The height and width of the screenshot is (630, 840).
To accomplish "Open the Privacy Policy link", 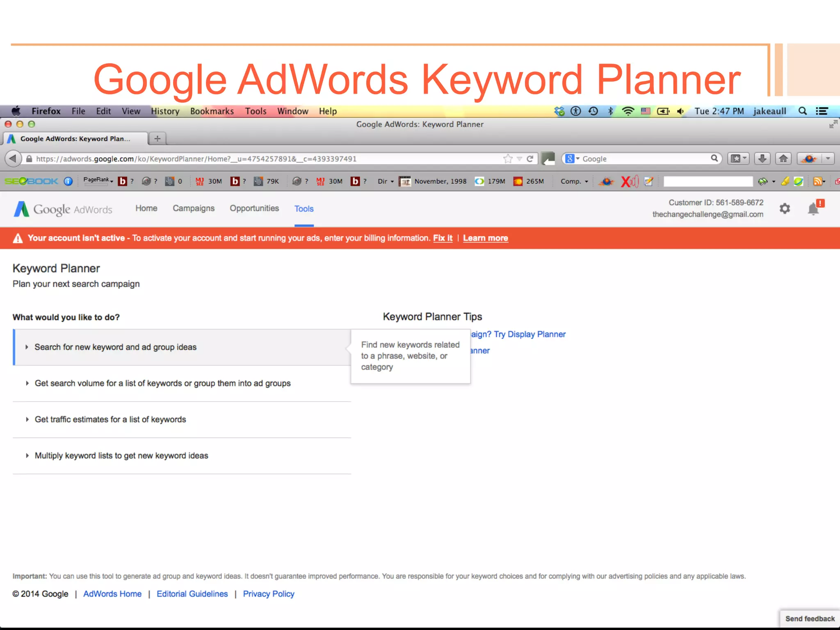I will 269,594.
